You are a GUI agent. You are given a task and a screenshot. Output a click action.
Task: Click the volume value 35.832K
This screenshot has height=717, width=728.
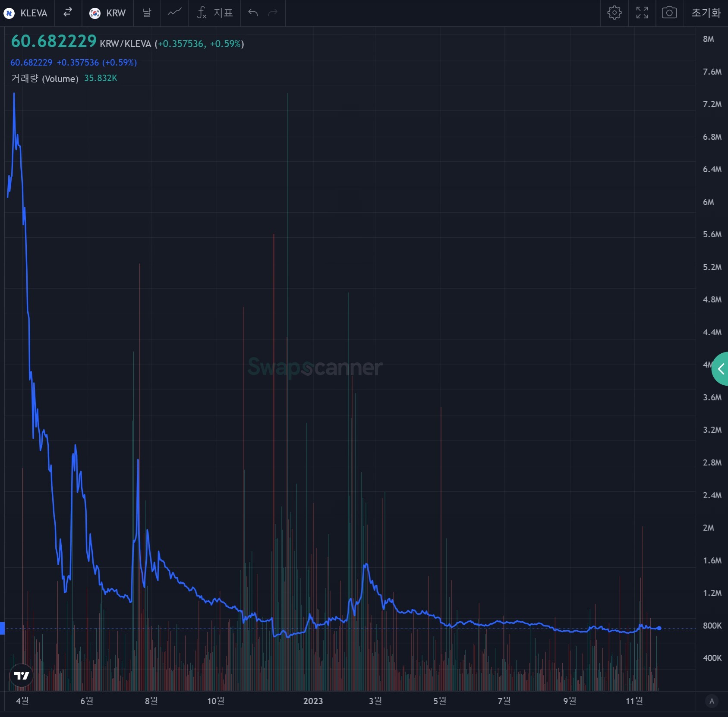(101, 78)
